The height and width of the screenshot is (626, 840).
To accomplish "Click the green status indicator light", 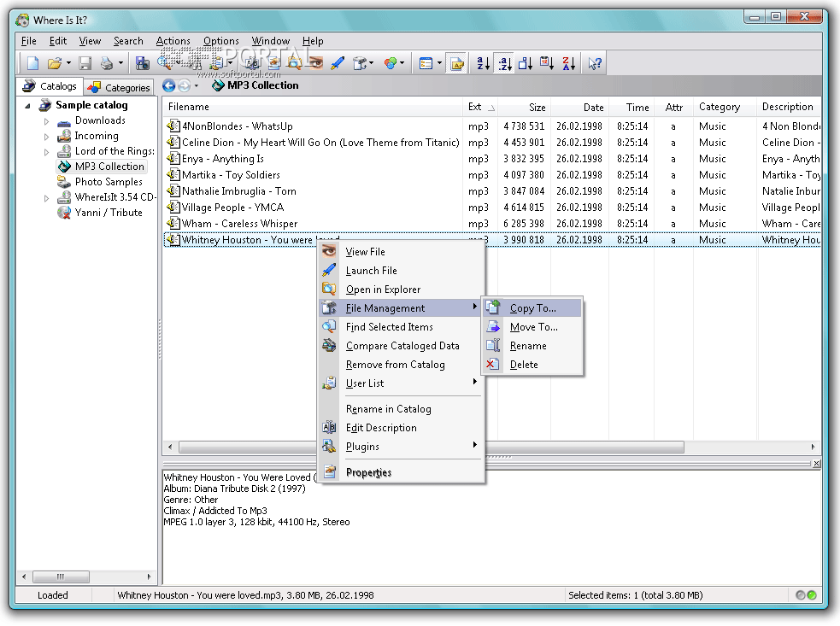I will tap(812, 595).
